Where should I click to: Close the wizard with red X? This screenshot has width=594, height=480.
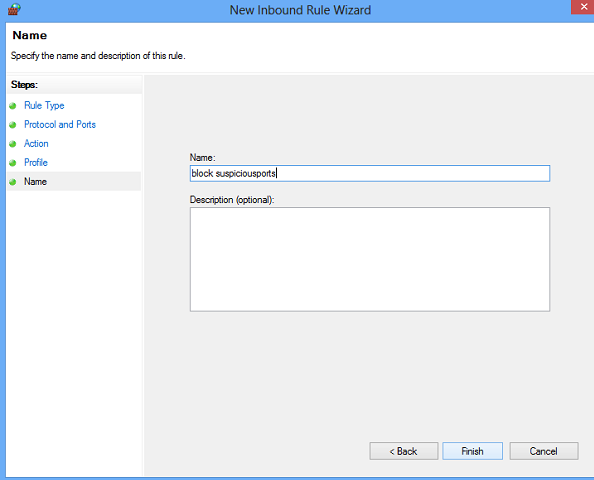point(583,7)
